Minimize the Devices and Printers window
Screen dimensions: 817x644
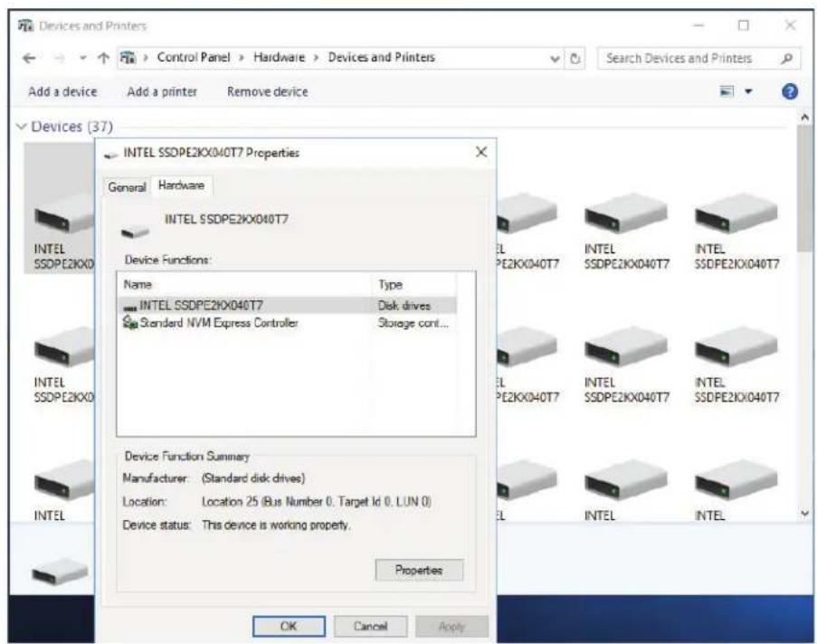(x=698, y=25)
